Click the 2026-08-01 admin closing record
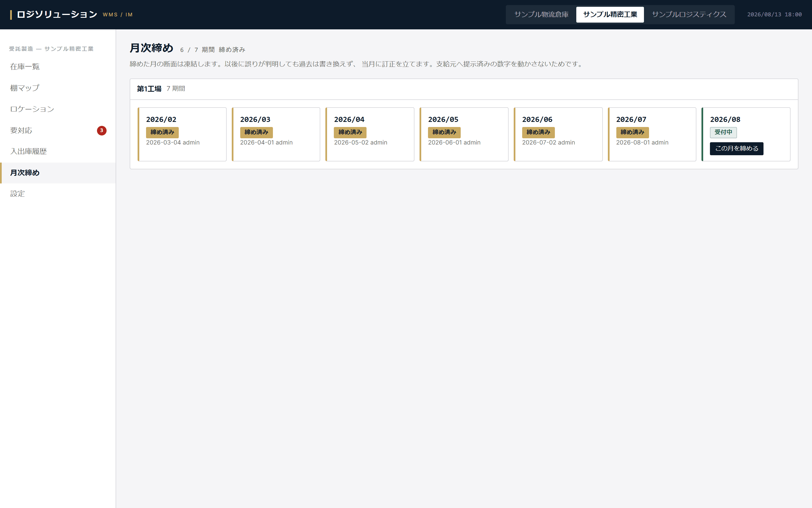Screen dimensions: 812x508 click(642, 143)
